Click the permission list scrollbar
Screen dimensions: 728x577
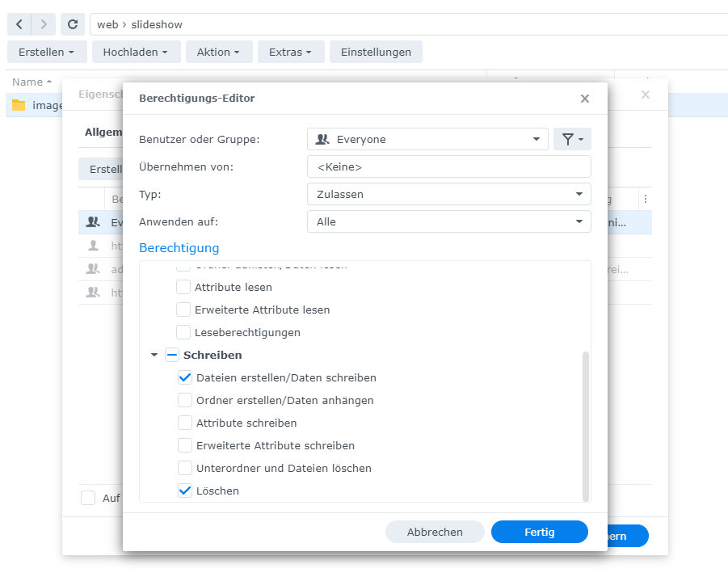click(x=586, y=426)
